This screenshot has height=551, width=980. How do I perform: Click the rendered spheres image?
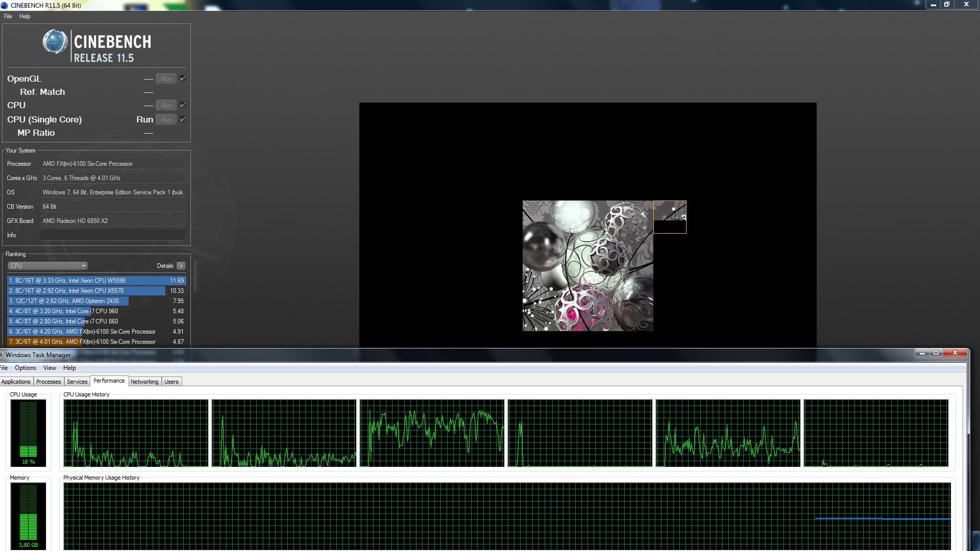[587, 266]
